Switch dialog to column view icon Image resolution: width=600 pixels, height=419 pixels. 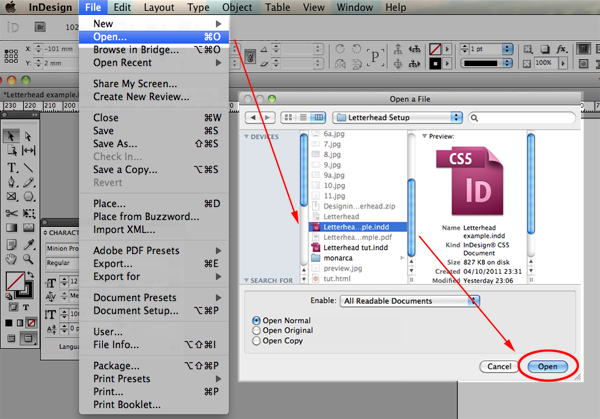click(318, 117)
